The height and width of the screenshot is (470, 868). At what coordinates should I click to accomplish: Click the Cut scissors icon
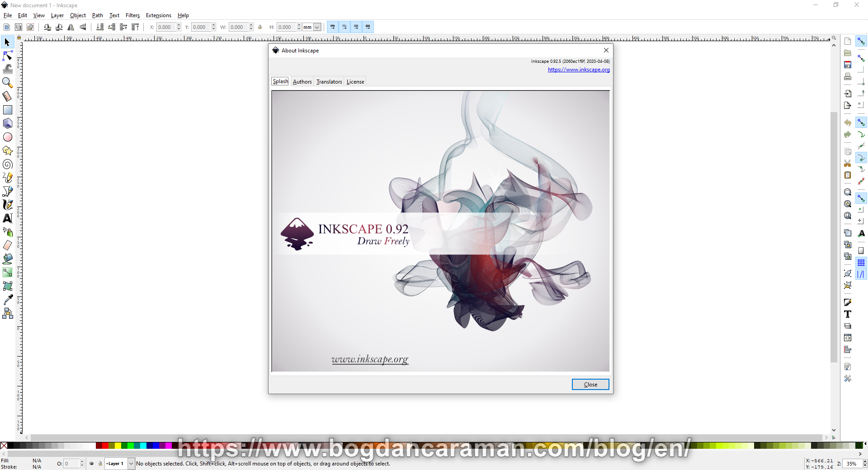(x=848, y=163)
